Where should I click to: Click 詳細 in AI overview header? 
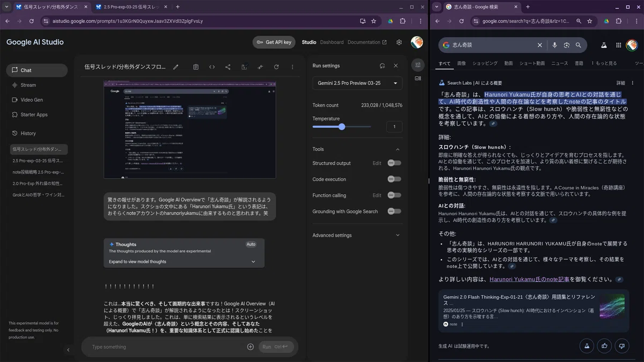[620, 83]
